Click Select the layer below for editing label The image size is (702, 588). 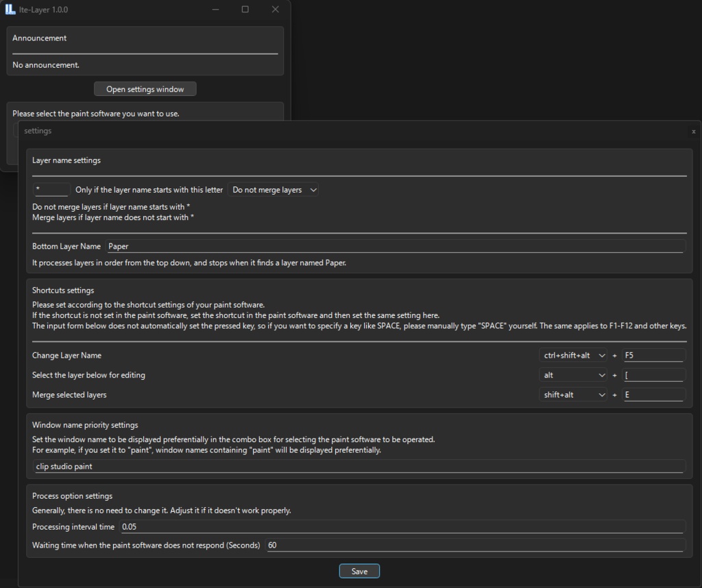[88, 375]
